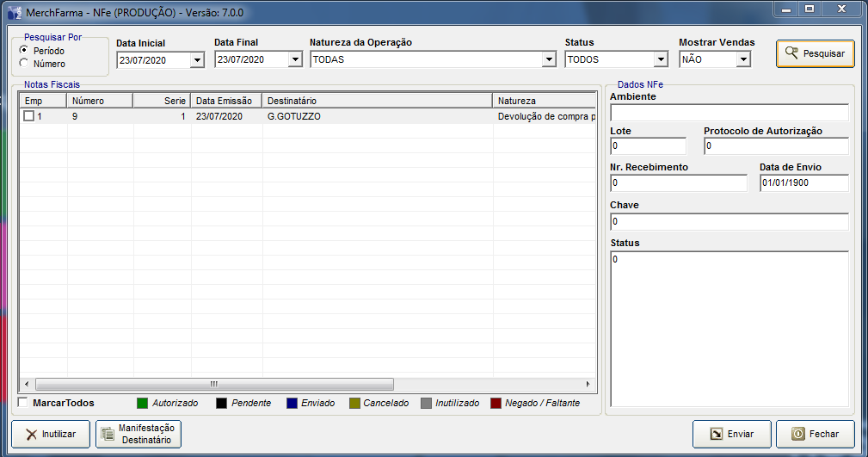The height and width of the screenshot is (457, 868).
Task: Click the Data Emissão column header
Action: coord(226,101)
